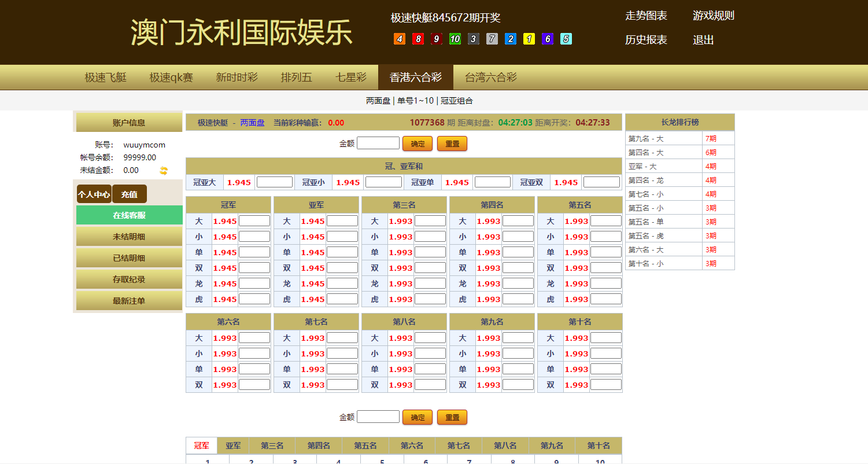Click the 确定 confirm button
The image size is (868, 464).
pos(417,143)
